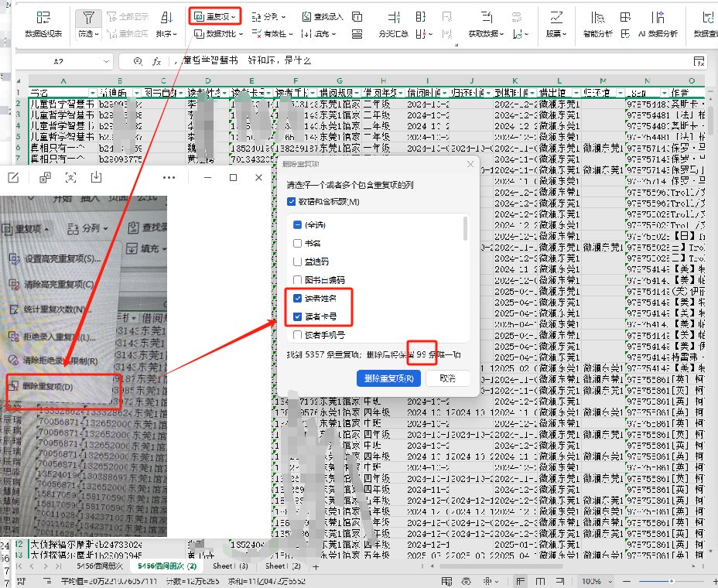The height and width of the screenshot is (588, 718).
Task: Select the Sheet1 (3) sheet tab
Action: pyautogui.click(x=230, y=566)
